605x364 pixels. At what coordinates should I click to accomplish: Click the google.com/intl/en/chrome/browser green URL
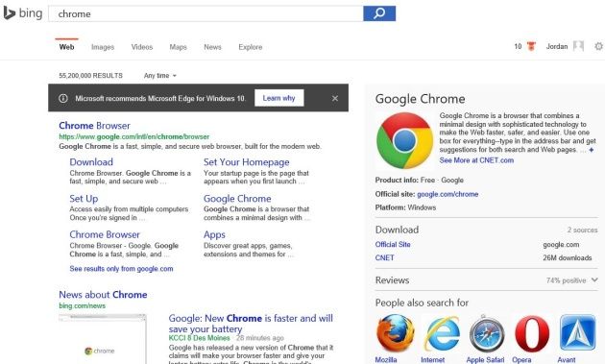(133, 136)
